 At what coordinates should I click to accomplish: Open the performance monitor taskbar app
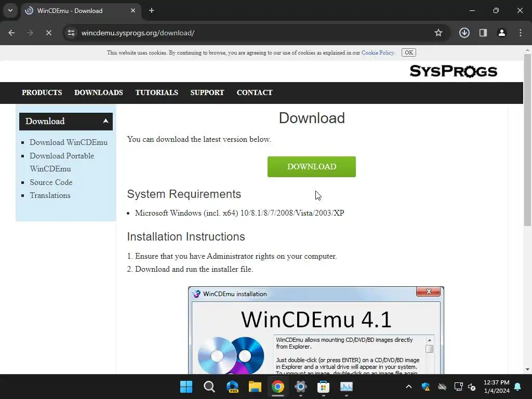coord(347,387)
